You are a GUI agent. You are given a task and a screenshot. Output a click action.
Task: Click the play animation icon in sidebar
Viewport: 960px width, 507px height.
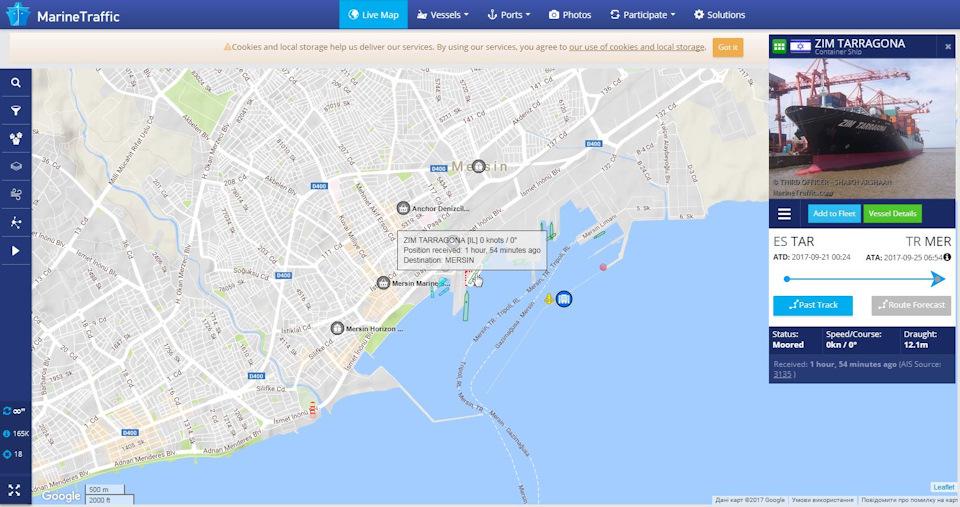[16, 250]
